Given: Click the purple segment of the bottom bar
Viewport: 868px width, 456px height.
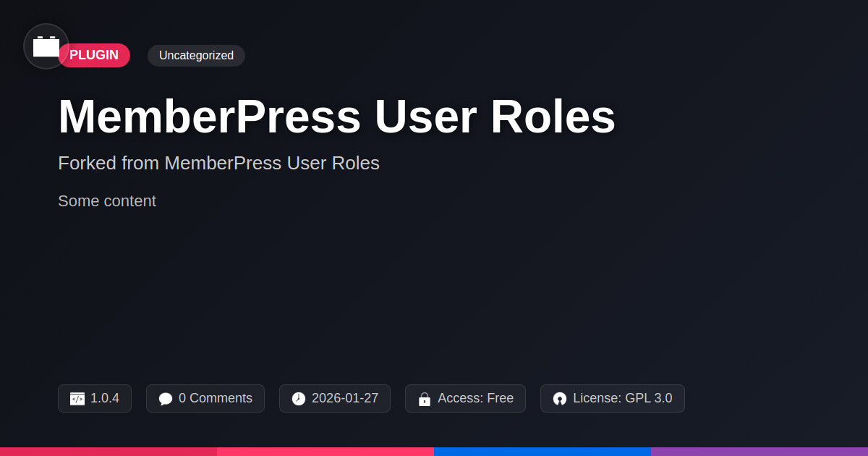Looking at the screenshot, I should 759,451.
